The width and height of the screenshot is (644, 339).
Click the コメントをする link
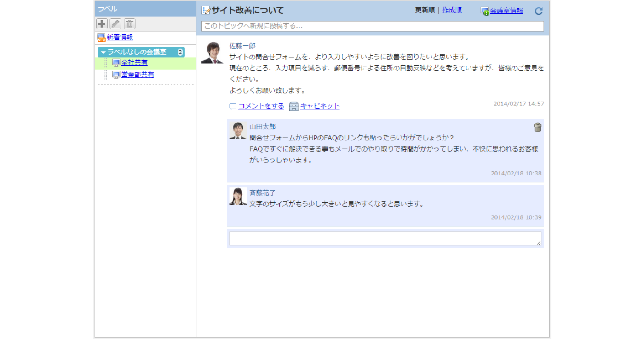[261, 106]
